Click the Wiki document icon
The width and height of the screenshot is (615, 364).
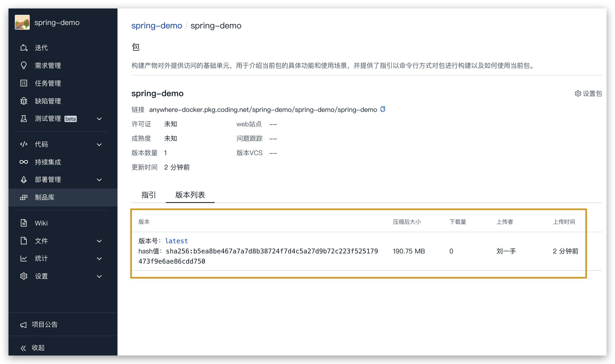[24, 223]
